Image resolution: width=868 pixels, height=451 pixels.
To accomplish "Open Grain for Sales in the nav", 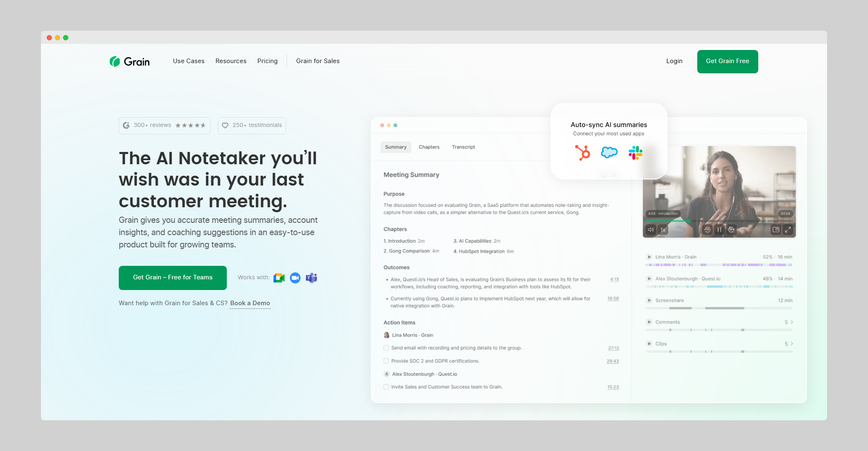I will [x=318, y=61].
